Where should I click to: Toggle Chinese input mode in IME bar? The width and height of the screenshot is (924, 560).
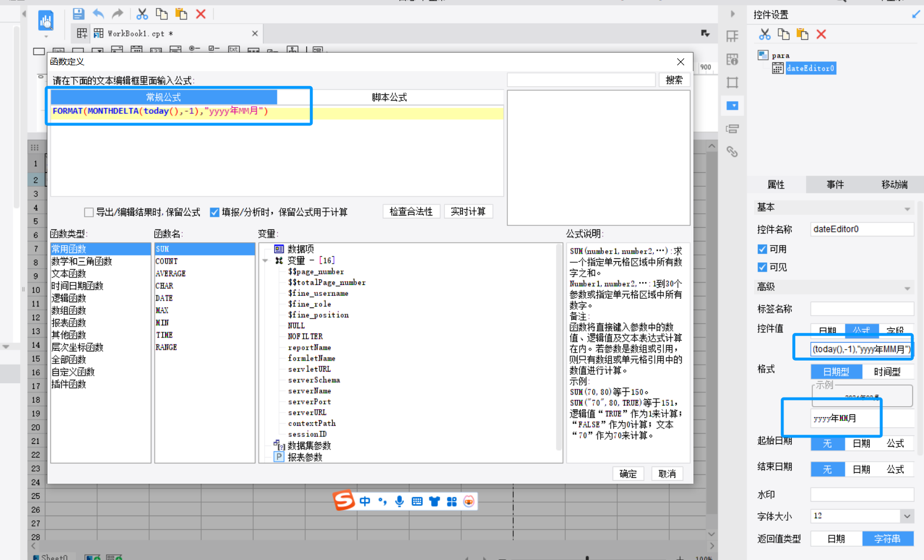click(365, 501)
